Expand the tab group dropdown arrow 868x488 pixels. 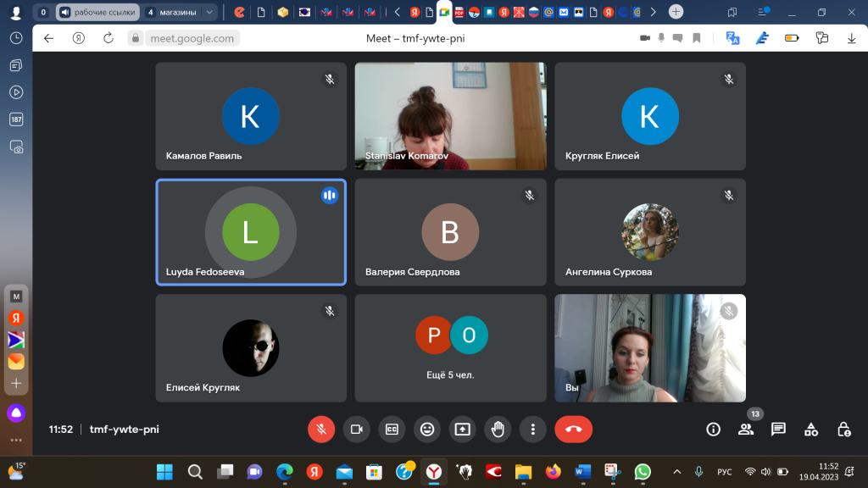(209, 12)
